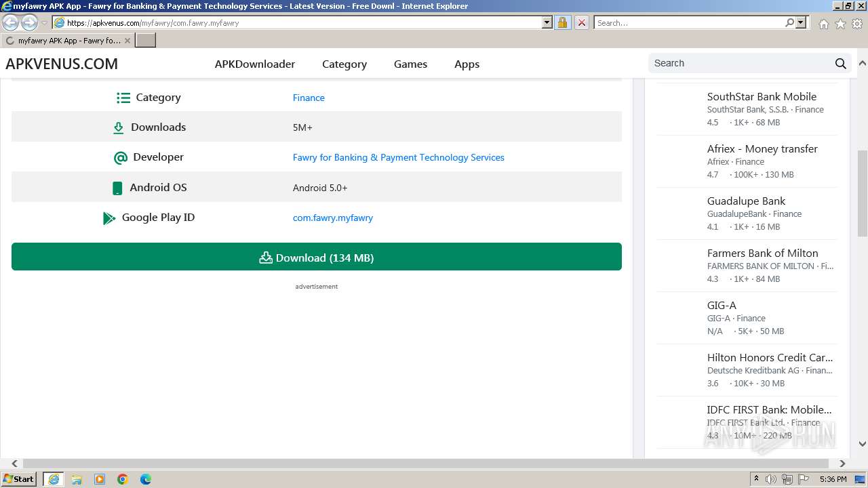
Task: Open the Category menu item
Action: [344, 64]
